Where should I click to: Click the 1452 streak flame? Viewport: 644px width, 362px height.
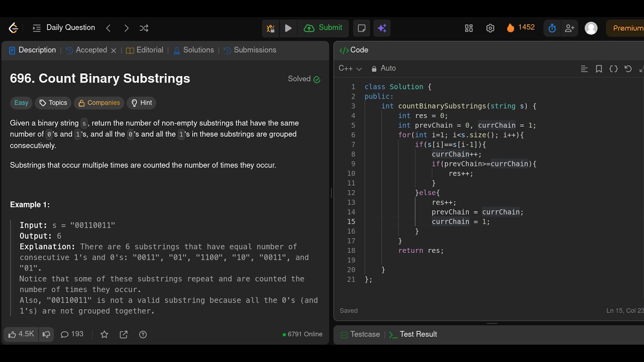(521, 28)
